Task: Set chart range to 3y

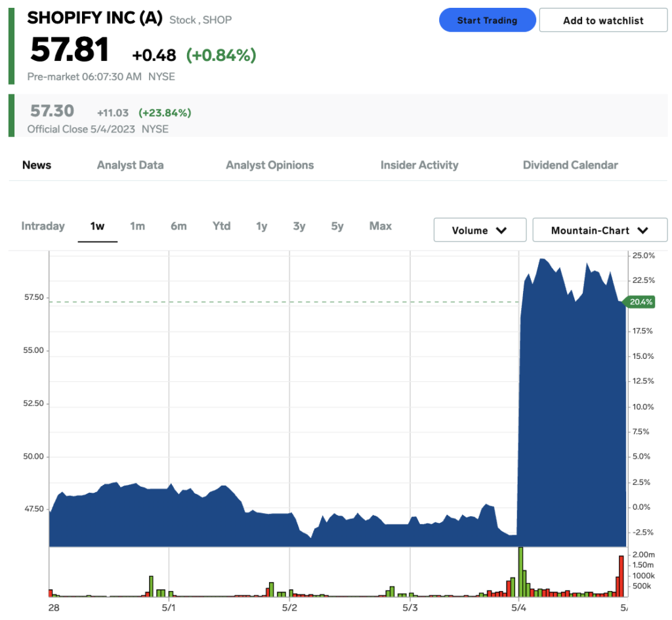Action: click(299, 226)
